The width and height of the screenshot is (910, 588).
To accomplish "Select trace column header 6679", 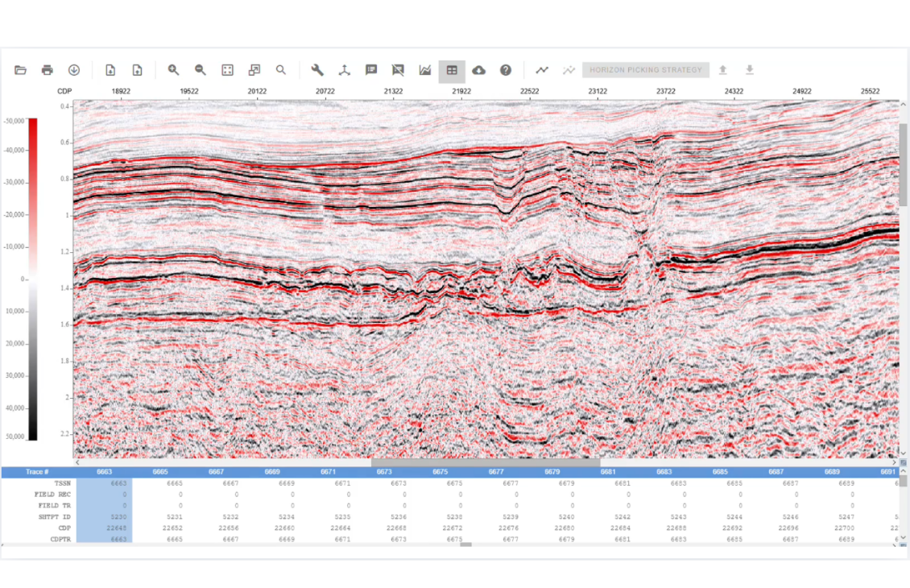I will coord(552,472).
